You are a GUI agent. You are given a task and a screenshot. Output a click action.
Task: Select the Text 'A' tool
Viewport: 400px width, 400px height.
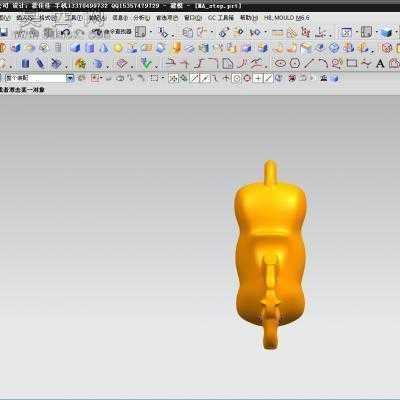(x=380, y=63)
